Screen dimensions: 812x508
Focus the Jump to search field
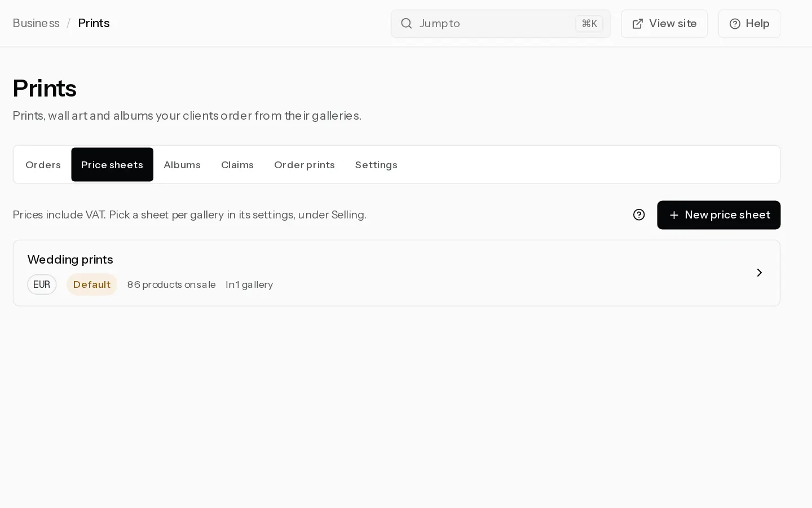click(x=501, y=24)
